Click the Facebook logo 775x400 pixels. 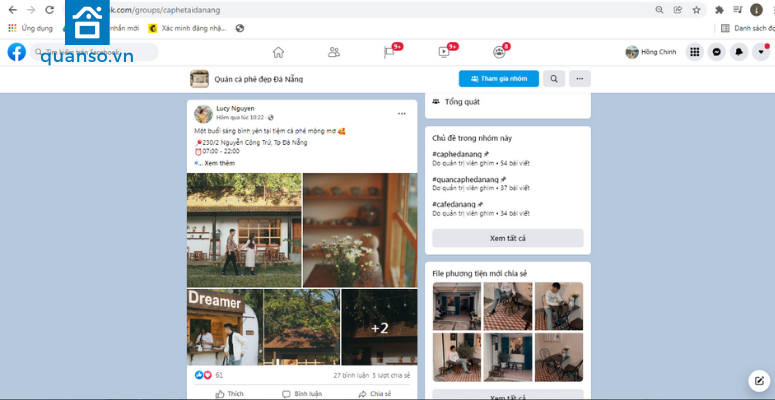coord(16,52)
